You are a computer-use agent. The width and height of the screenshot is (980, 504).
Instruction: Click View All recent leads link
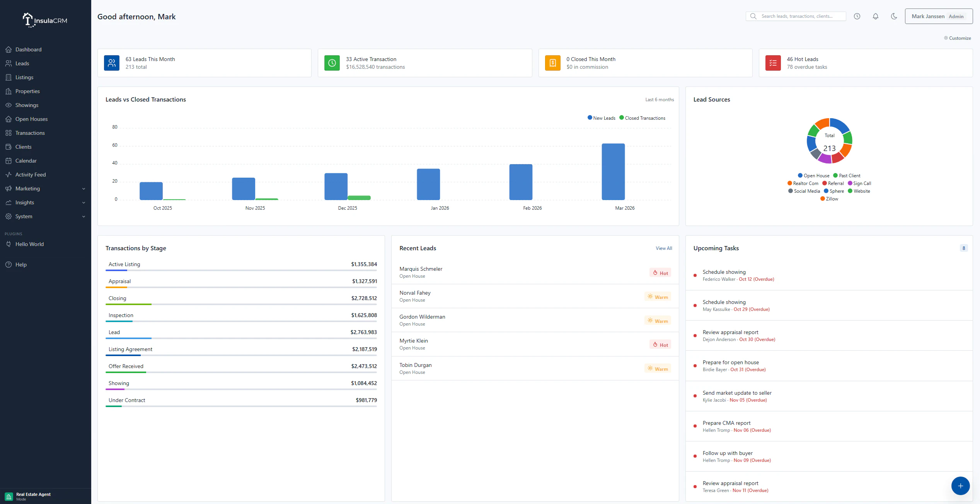click(x=663, y=248)
